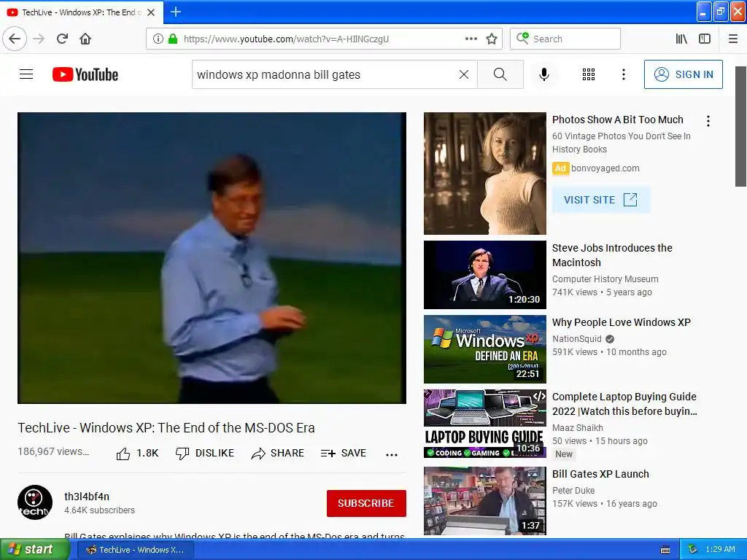
Task: Open Maaz Shaikh channel link
Action: [x=578, y=427]
